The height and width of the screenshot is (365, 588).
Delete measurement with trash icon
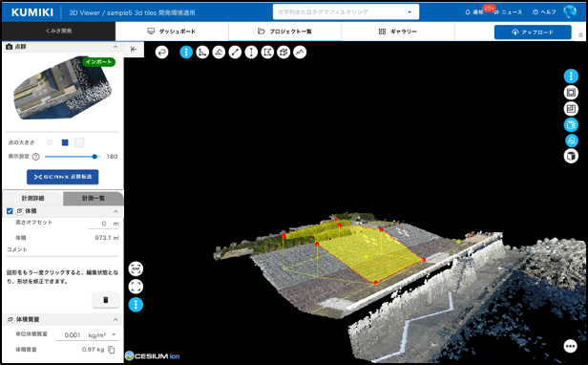(105, 300)
